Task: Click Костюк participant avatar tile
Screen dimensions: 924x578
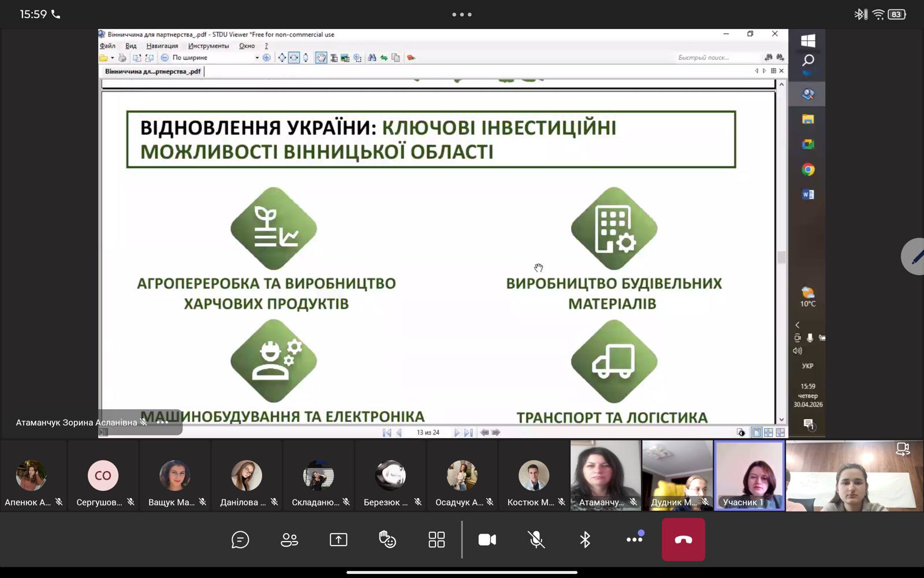Action: coord(534,476)
